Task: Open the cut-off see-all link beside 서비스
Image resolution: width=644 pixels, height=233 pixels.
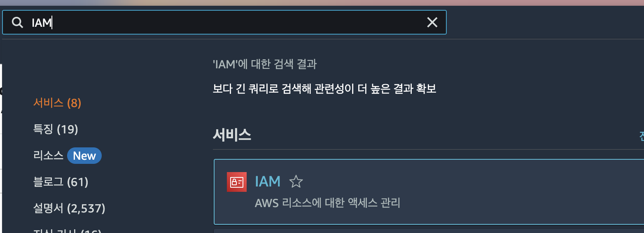Action: (642, 135)
